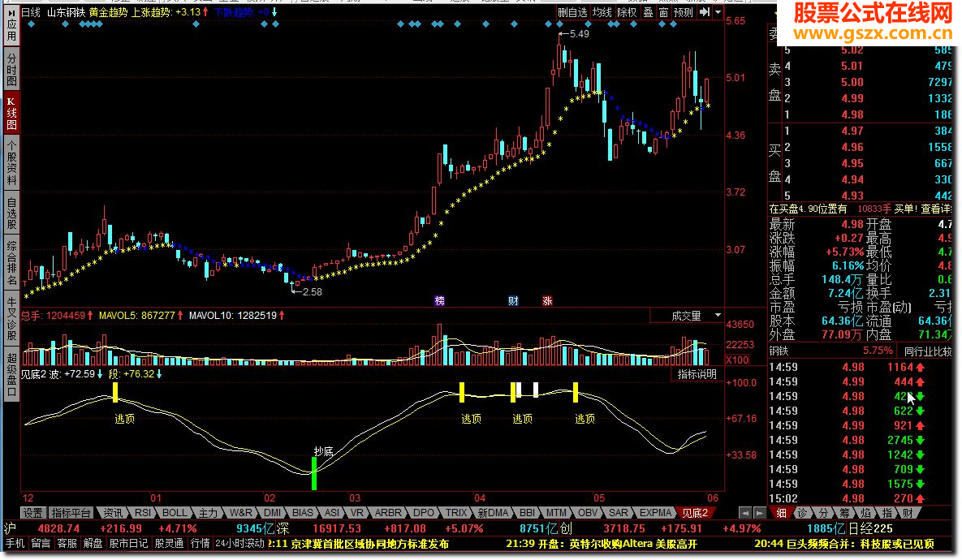Open 留言 in the bottom bar
962x560 pixels.
41,544
